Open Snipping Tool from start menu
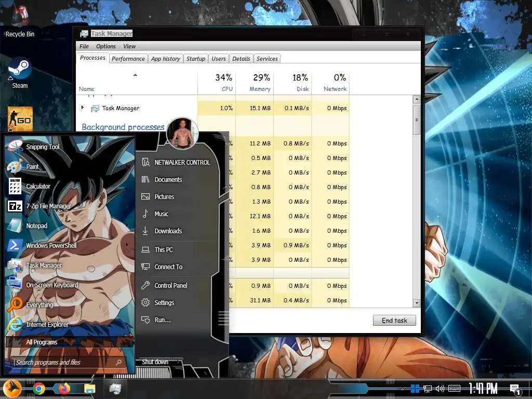The height and width of the screenshot is (399, 532). click(x=70, y=147)
